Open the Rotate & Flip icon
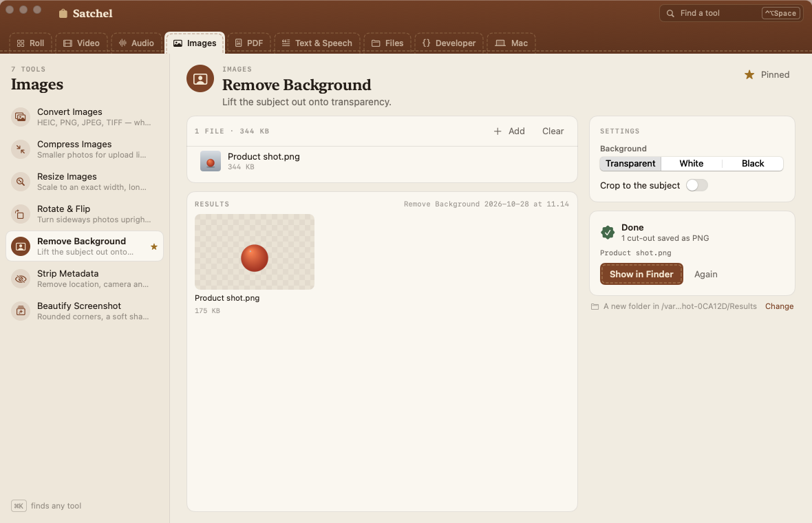Screen dimensions: 812x523 click(x=21, y=214)
